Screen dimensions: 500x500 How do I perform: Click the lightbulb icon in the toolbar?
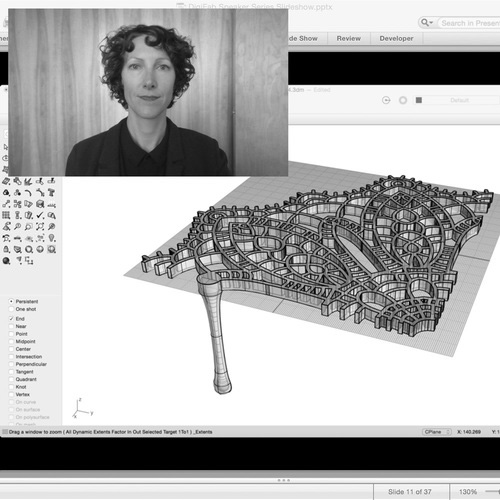click(x=52, y=238)
